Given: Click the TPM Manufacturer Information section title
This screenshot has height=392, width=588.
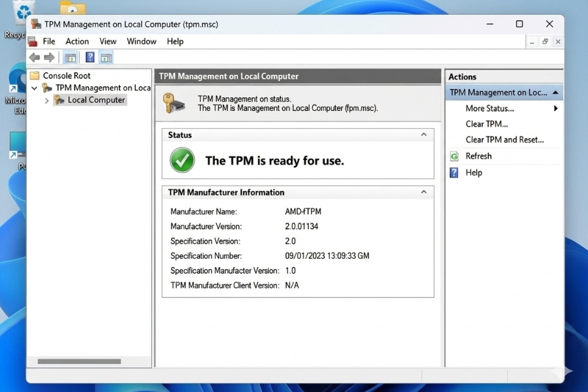Looking at the screenshot, I should pos(226,192).
